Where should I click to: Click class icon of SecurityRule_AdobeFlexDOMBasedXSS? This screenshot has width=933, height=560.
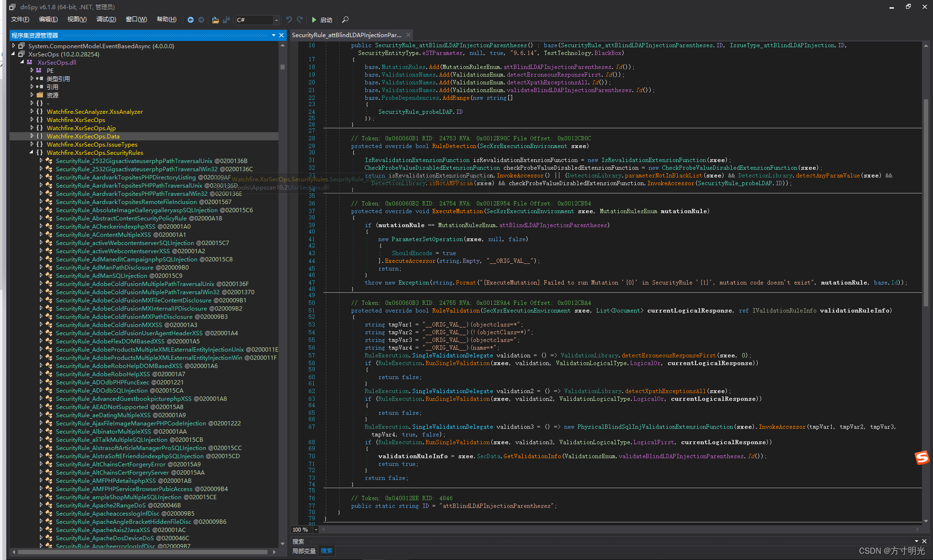coord(49,341)
